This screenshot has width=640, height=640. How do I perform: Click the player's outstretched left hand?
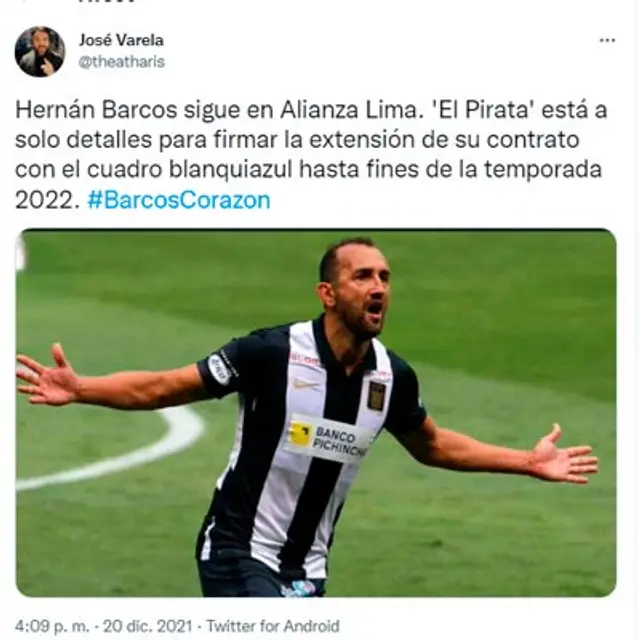coord(562,456)
